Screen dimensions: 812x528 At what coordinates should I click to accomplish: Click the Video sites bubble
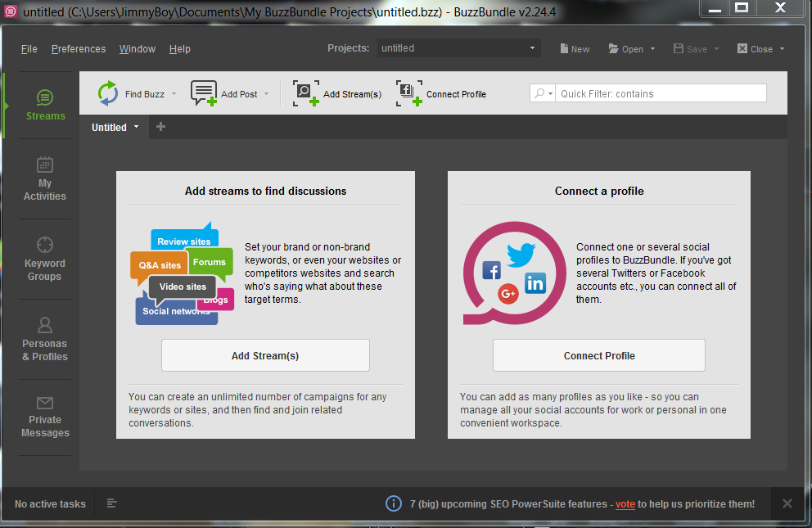pyautogui.click(x=183, y=287)
